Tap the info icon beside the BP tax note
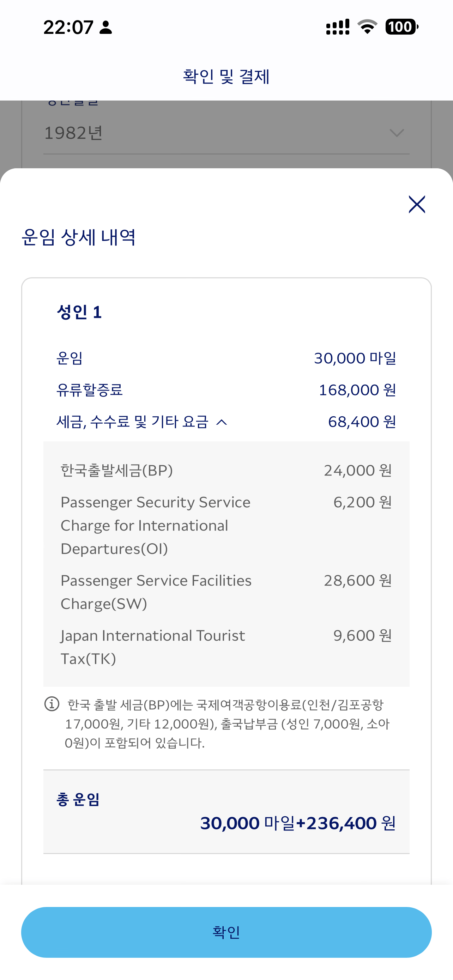Screen dimensions: 453x980 point(52,703)
